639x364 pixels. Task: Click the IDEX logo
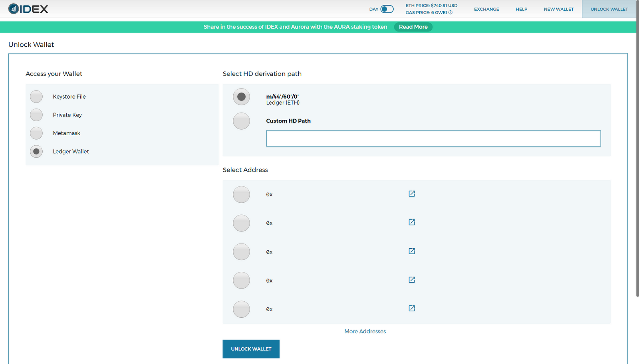tap(28, 9)
